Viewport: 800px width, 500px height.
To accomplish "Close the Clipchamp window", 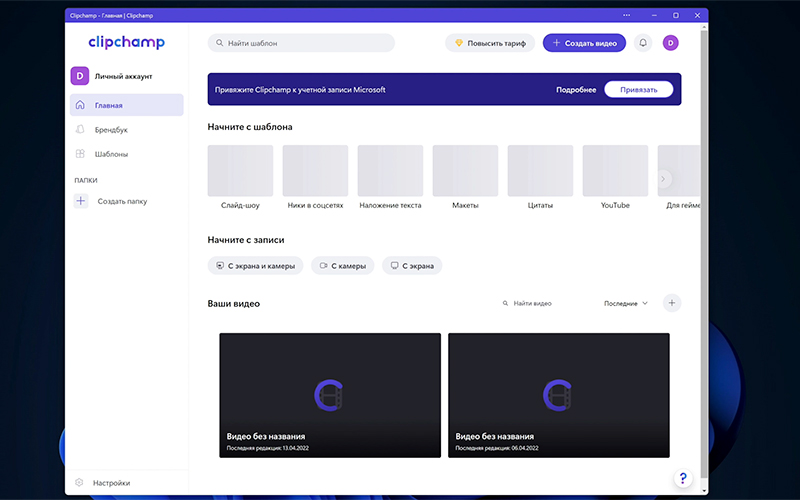I will tap(697, 15).
